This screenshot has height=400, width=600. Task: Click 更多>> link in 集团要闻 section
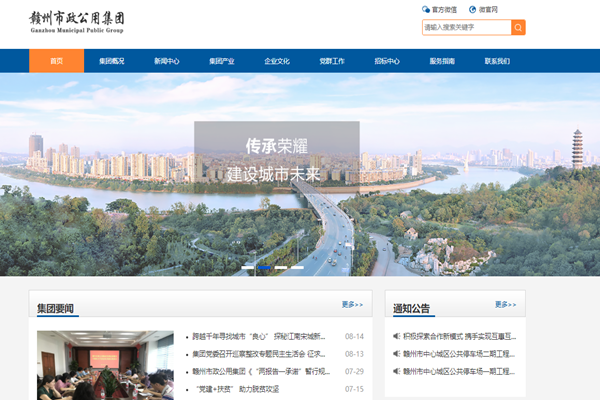pyautogui.click(x=352, y=304)
